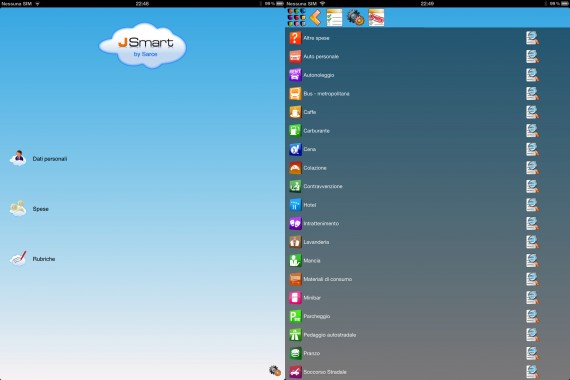Select the brown Lavanderia icon
Viewport: 570px width, 380px height.
pyautogui.click(x=295, y=242)
